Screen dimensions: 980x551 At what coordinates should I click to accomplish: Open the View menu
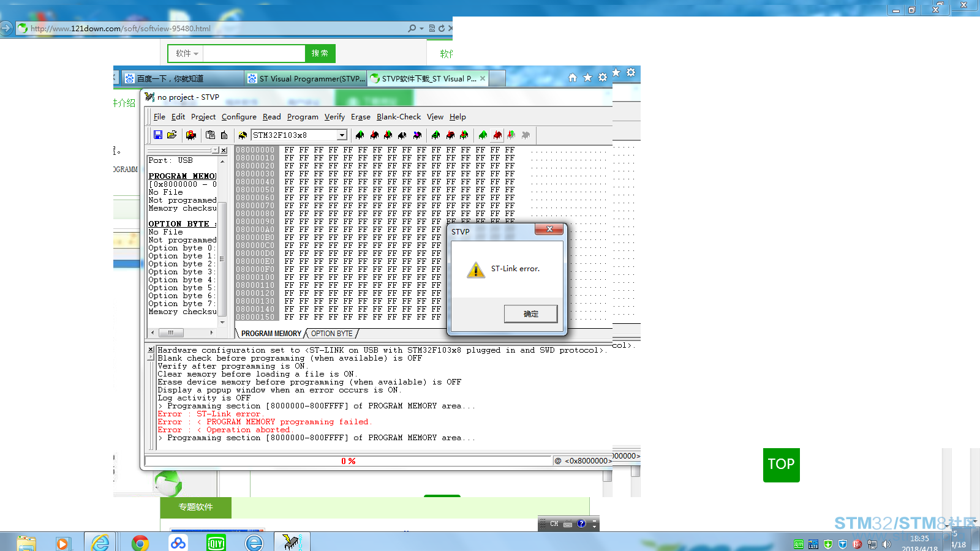(x=435, y=117)
